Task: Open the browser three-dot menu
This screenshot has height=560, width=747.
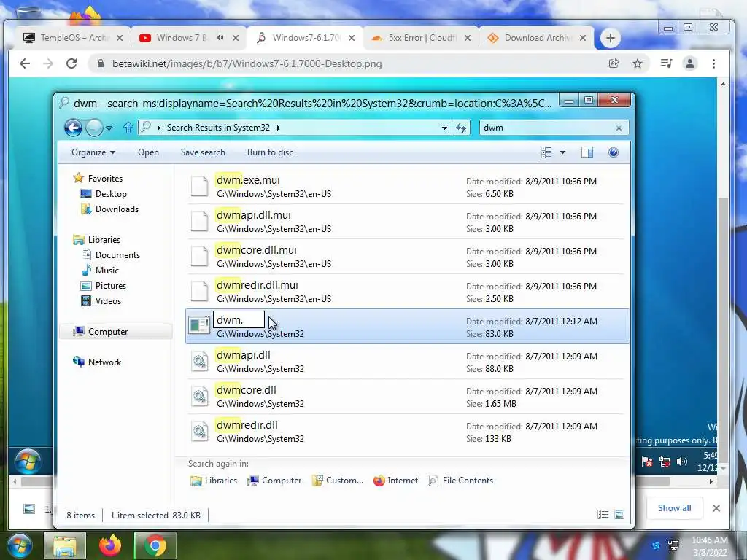Action: [713, 63]
